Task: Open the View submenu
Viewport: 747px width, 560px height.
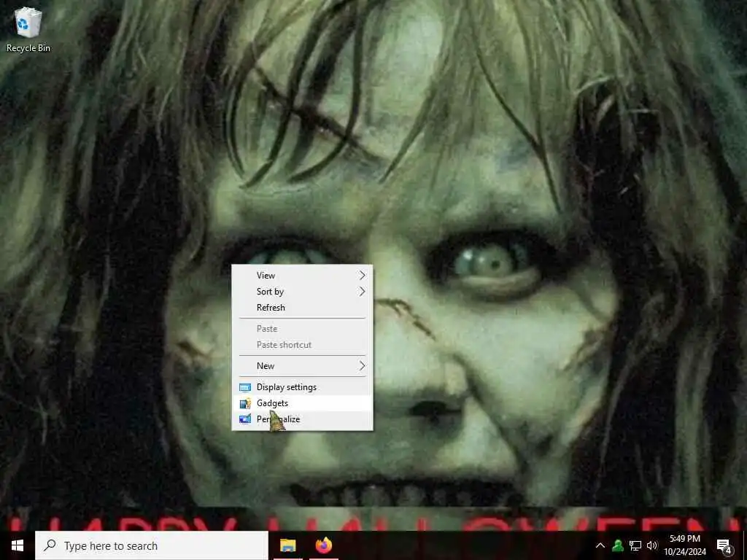Action: click(x=302, y=275)
